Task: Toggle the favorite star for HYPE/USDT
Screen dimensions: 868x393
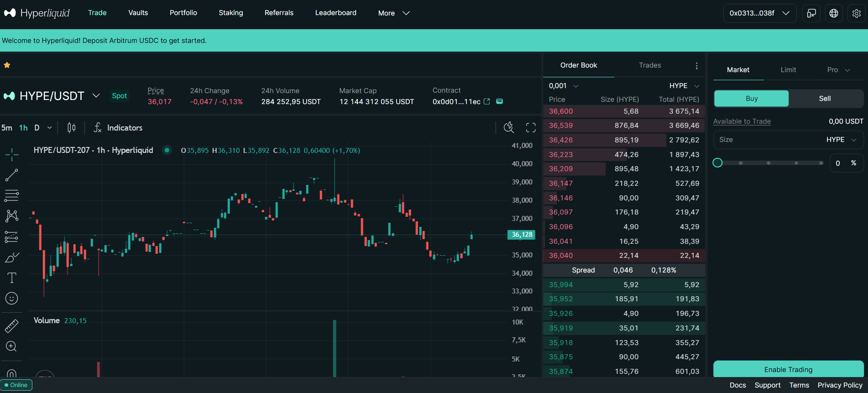Action: coord(7,65)
